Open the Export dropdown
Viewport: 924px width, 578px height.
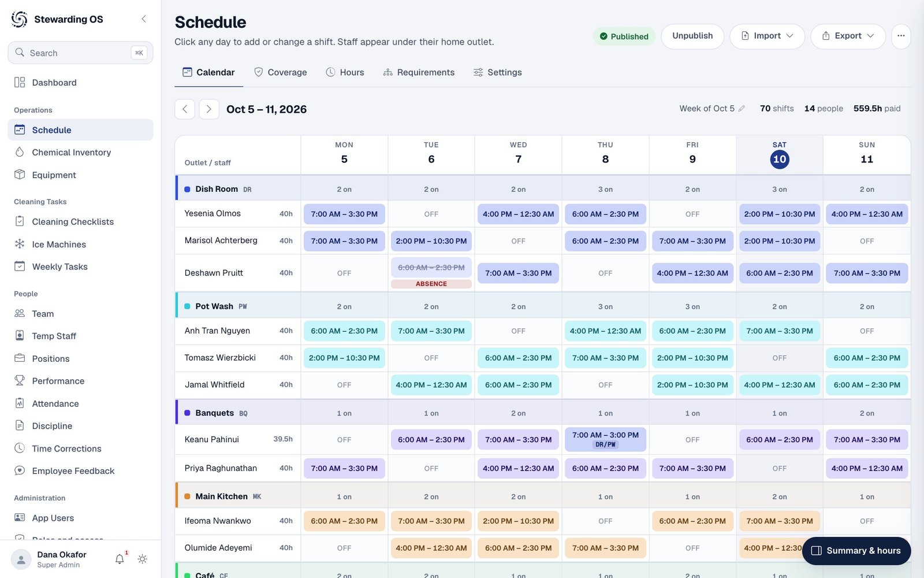pyautogui.click(x=848, y=36)
